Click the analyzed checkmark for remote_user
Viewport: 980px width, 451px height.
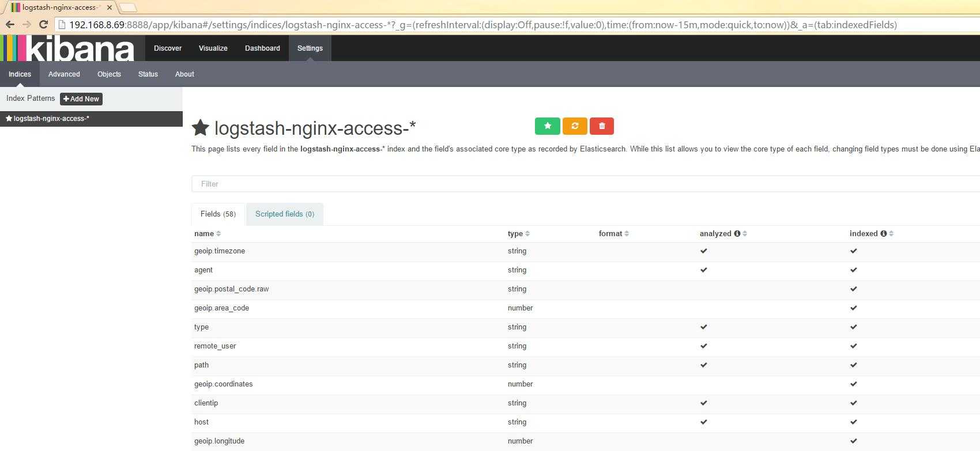click(x=703, y=346)
